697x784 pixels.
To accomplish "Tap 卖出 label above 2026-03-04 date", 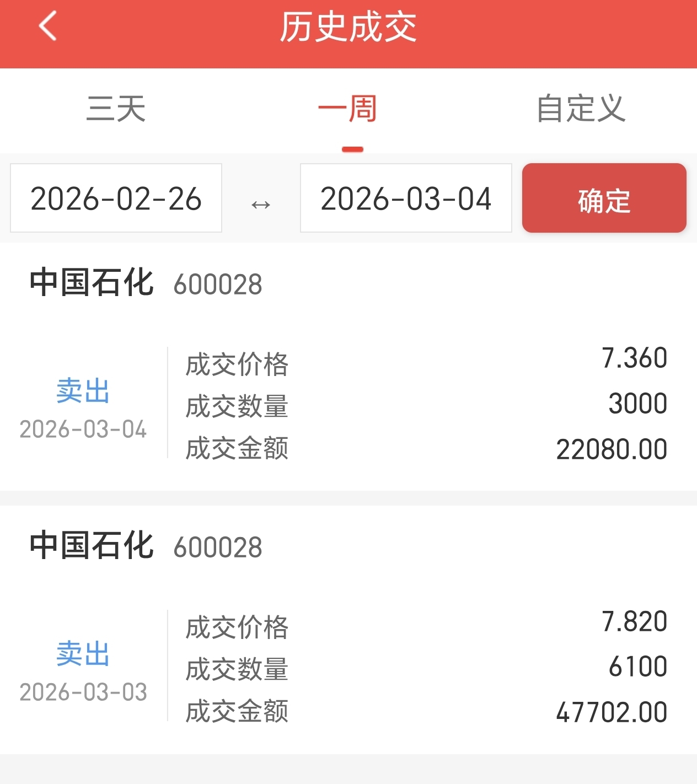I will [x=83, y=391].
